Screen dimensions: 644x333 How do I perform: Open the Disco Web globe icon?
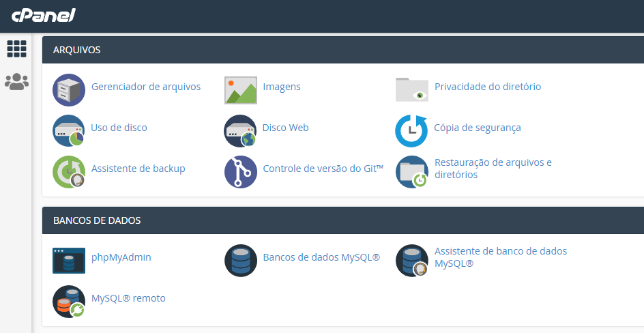(240, 130)
